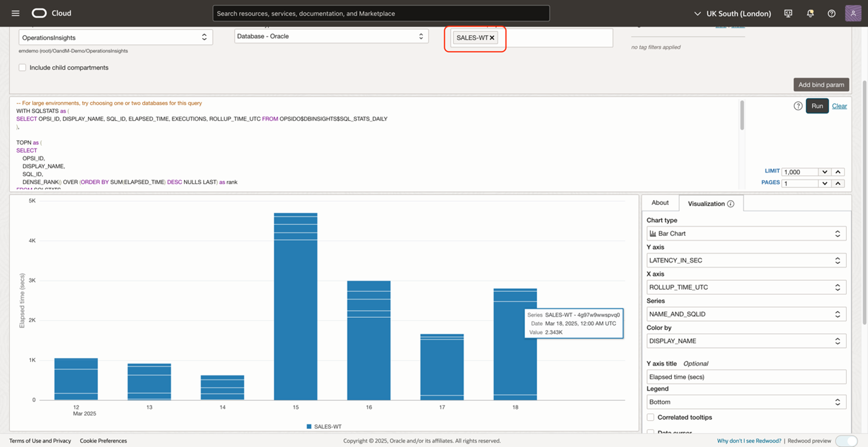Run the SQL query
868x447 pixels.
pyautogui.click(x=817, y=106)
